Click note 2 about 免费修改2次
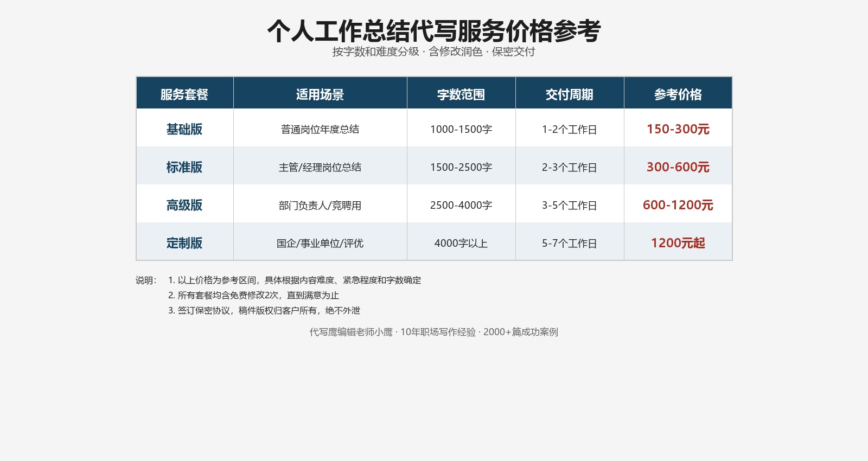The image size is (868, 461). [253, 295]
